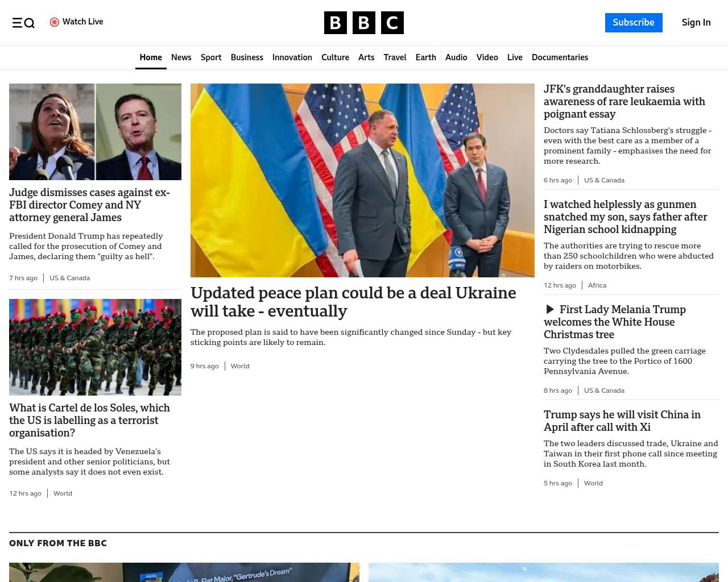The height and width of the screenshot is (582, 728).
Task: Go to the Travel section
Action: click(395, 57)
